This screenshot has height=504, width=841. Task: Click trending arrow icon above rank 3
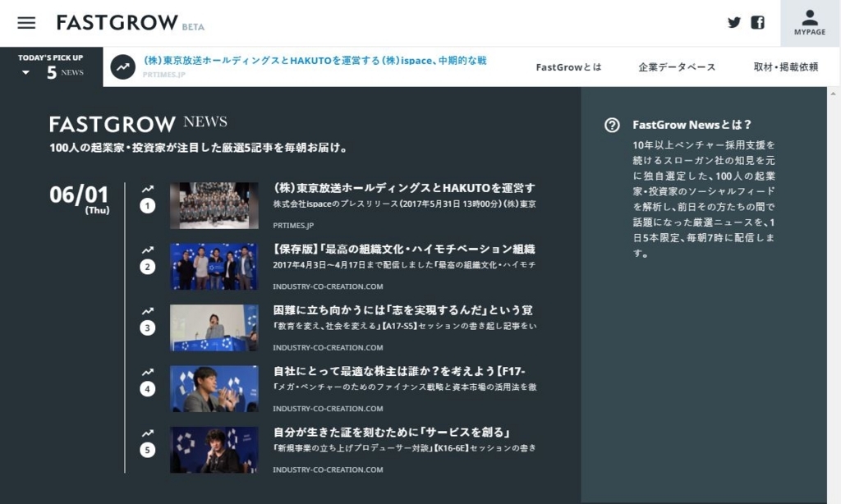click(148, 312)
